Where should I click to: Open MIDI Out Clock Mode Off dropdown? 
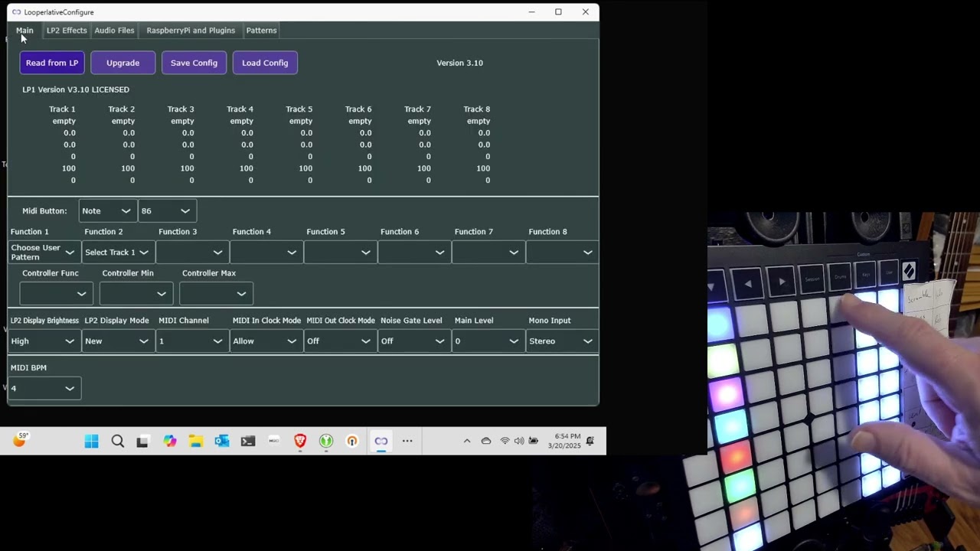tap(339, 341)
